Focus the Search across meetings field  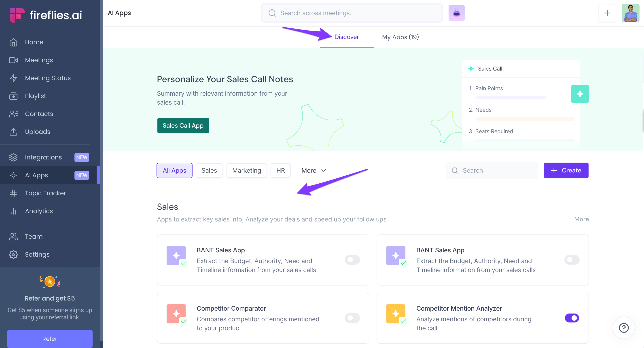(x=355, y=13)
